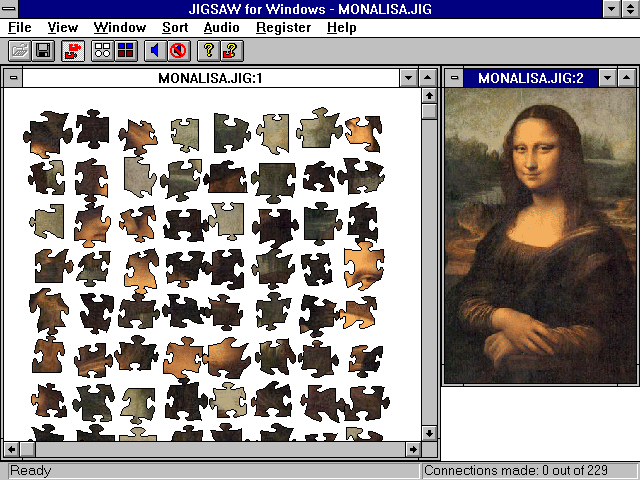Click the vertical scrollbar up arrow in MONALISA.JIG:1
The height and width of the screenshot is (480, 640).
point(429,96)
